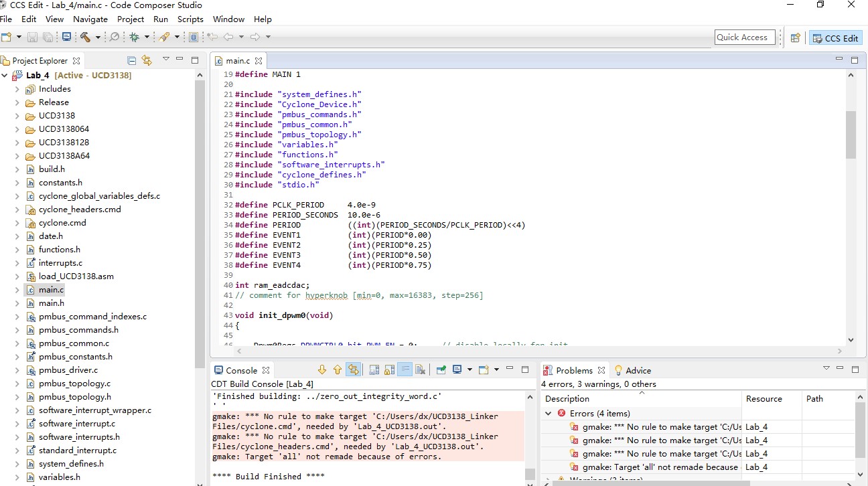
Task: Toggle Word Wrap in Console toolbar
Action: [x=405, y=370]
